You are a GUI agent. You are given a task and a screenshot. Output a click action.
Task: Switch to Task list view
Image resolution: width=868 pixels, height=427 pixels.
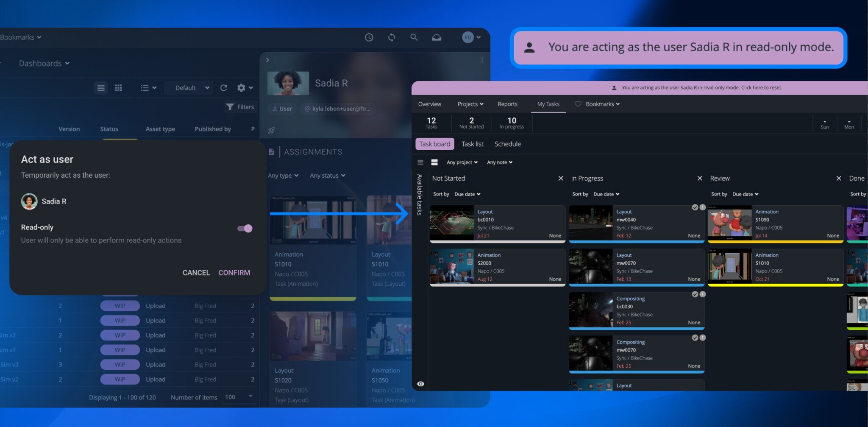(472, 144)
